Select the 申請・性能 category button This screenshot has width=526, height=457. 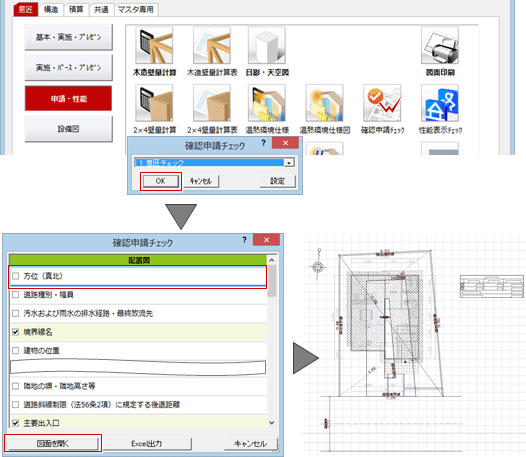(x=68, y=98)
